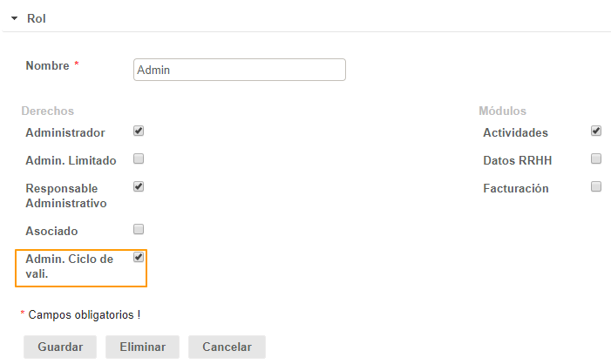Select the Derechos heading
The image size is (611, 364).
pos(47,111)
